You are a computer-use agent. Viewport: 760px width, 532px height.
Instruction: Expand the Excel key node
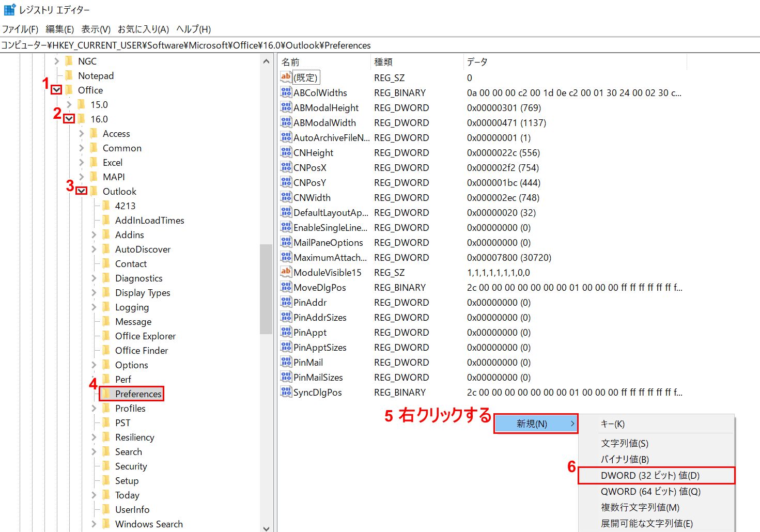(82, 162)
